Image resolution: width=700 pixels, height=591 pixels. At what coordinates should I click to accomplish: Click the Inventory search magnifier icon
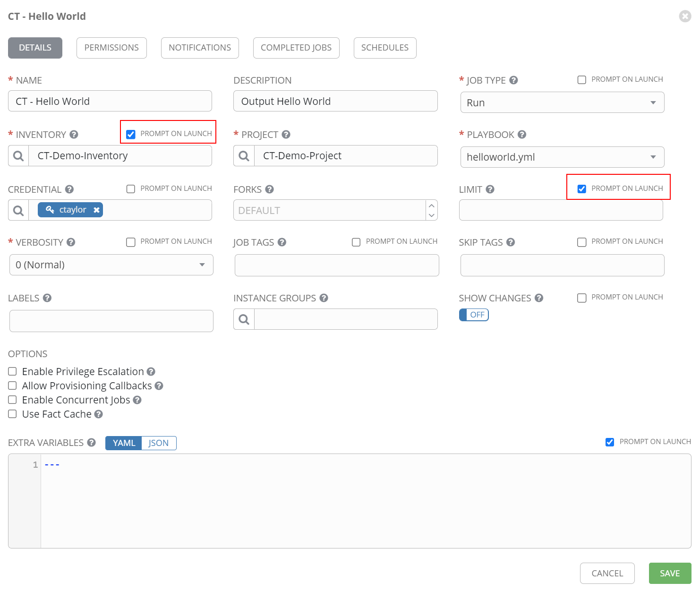pos(18,156)
